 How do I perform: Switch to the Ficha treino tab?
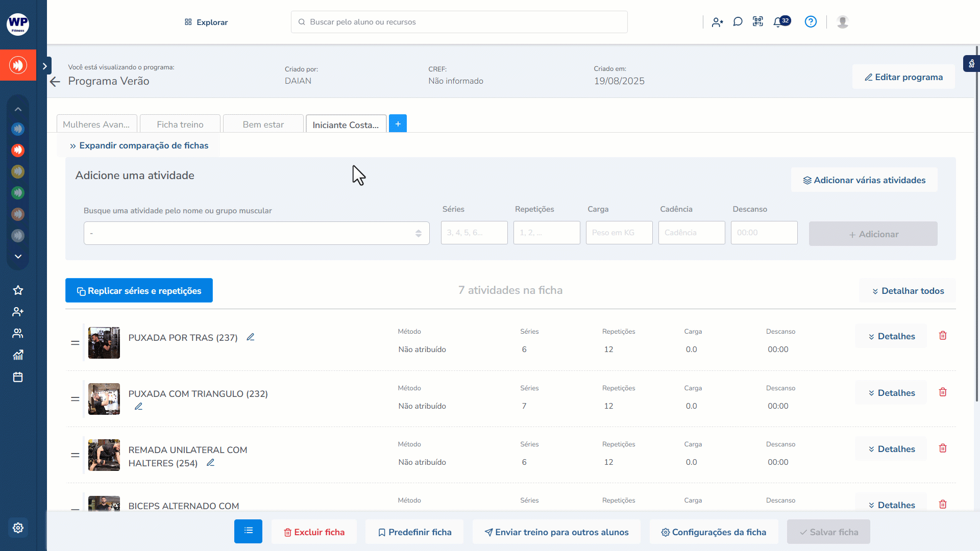[x=180, y=124]
